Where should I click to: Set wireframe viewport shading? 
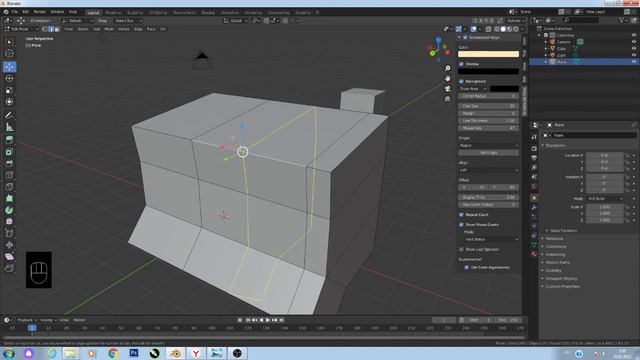tap(496, 29)
